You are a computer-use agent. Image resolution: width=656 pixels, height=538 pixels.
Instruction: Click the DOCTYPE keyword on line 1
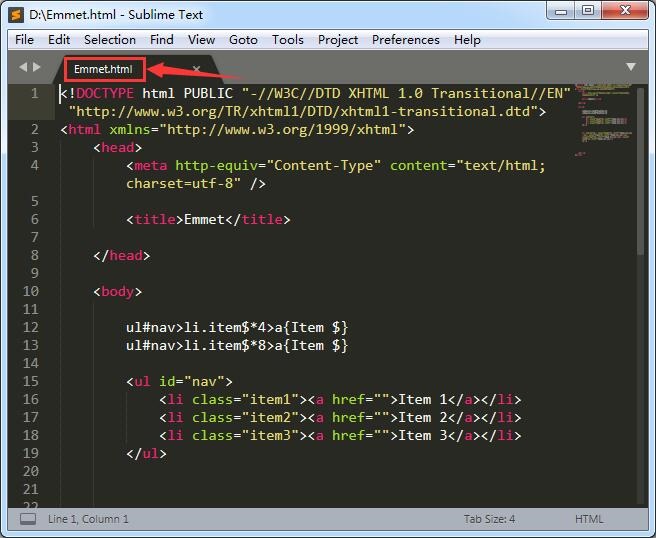pos(105,93)
